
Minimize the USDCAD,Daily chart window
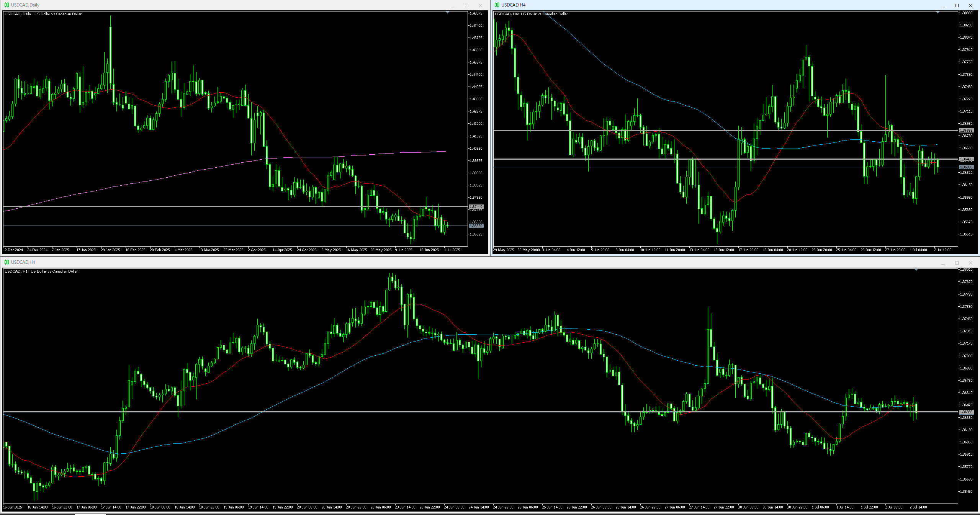[453, 5]
